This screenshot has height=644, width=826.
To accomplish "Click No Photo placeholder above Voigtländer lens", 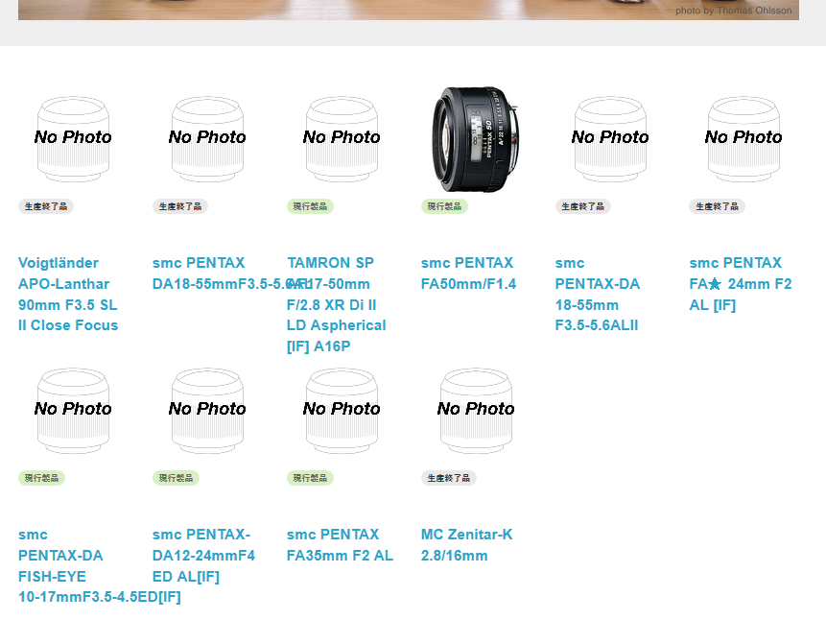I will pyautogui.click(x=73, y=139).
